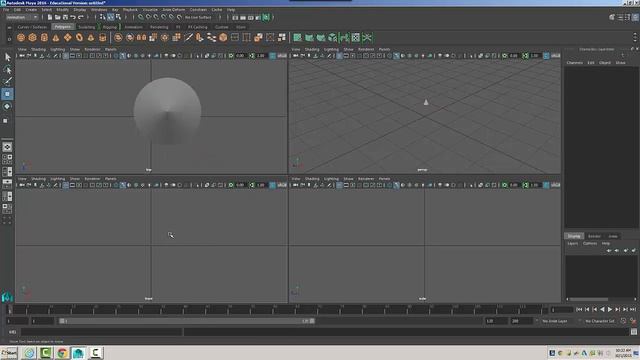The image size is (640, 360).
Task: Open the layer editor Options menu
Action: click(590, 243)
